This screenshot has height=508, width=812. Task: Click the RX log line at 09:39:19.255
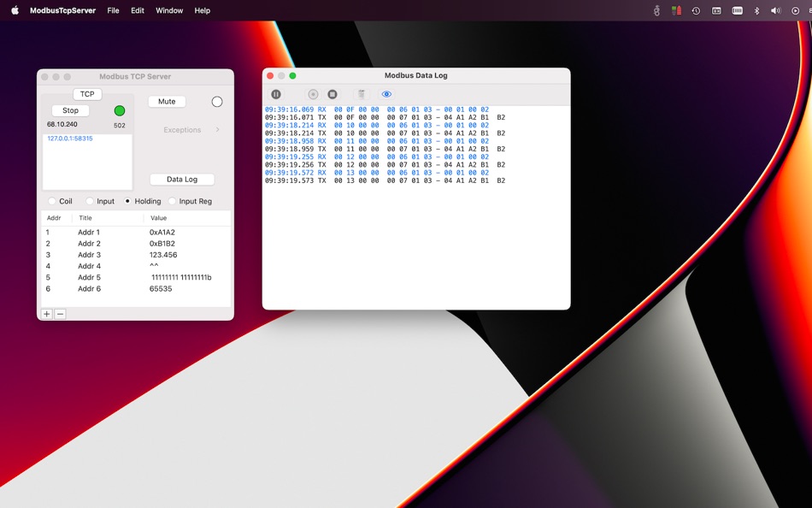point(376,157)
